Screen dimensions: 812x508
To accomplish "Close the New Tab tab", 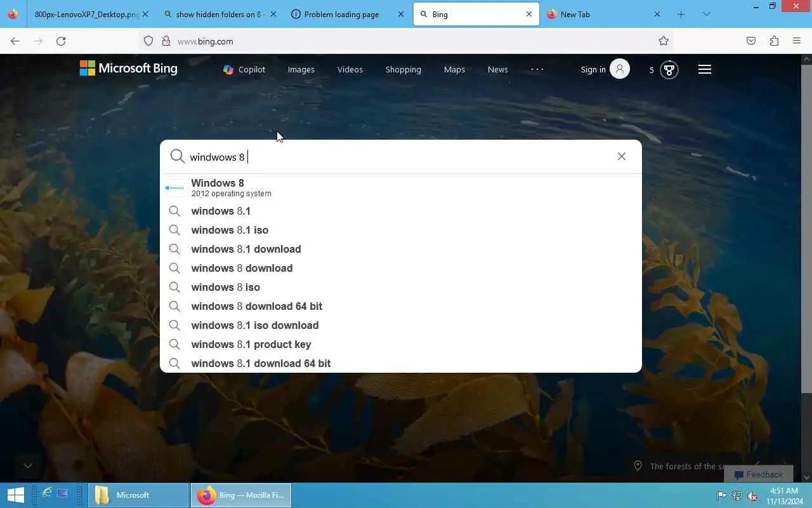I will point(657,14).
